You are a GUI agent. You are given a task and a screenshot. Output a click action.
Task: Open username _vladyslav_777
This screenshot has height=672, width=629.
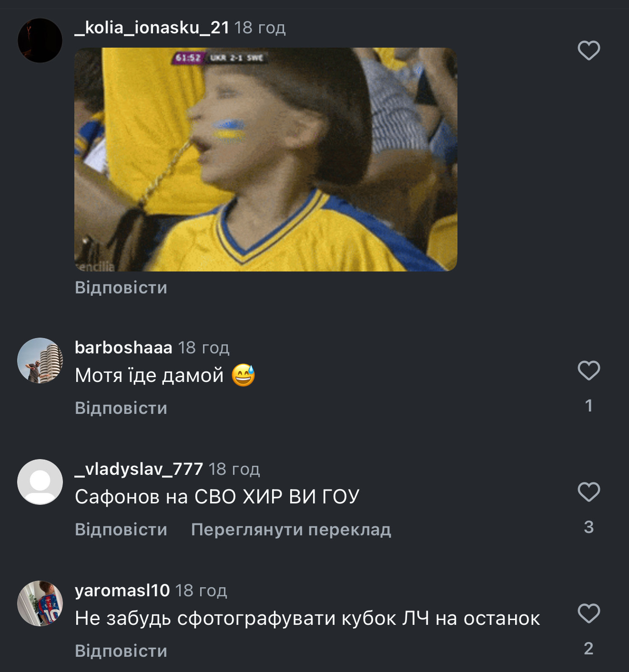pos(139,469)
